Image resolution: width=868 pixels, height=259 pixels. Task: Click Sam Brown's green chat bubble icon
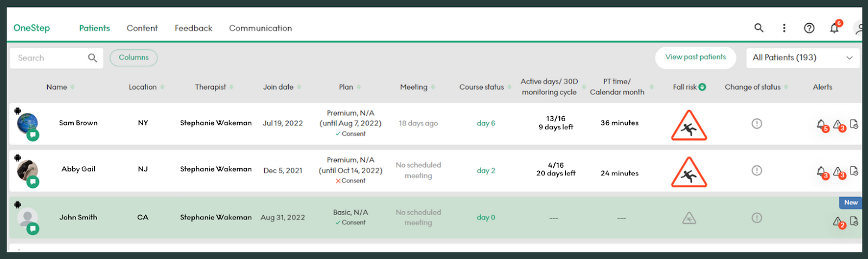pyautogui.click(x=33, y=135)
